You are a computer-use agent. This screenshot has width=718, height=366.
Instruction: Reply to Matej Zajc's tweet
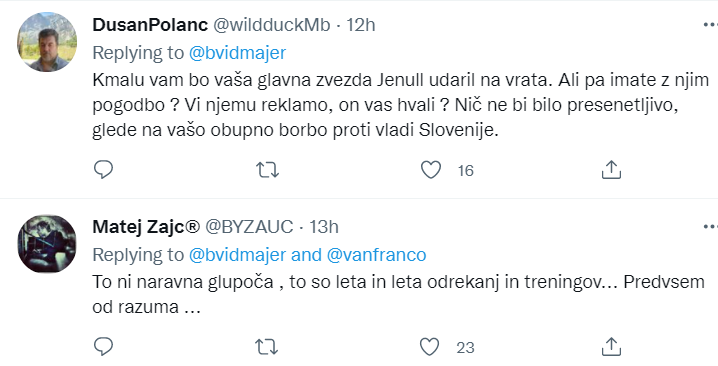point(103,347)
